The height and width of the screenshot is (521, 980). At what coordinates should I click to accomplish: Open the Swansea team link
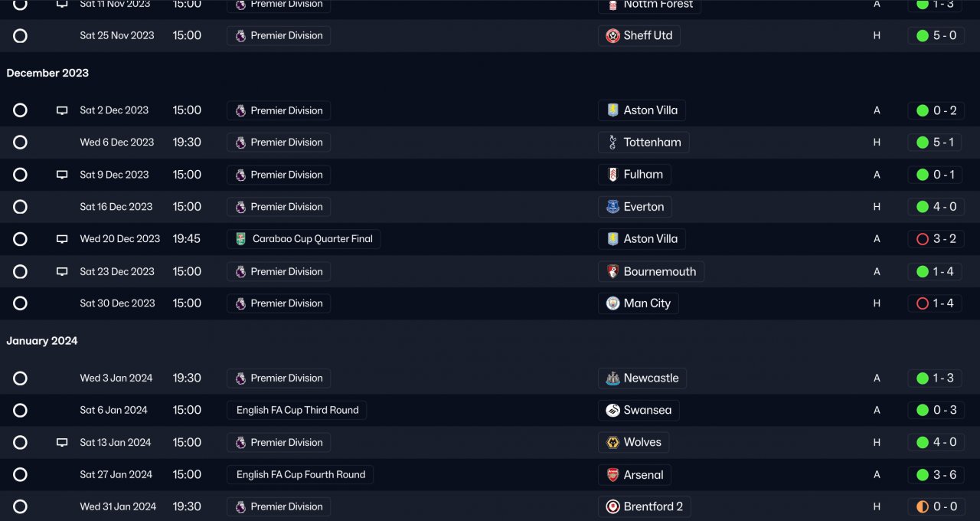[x=647, y=411]
